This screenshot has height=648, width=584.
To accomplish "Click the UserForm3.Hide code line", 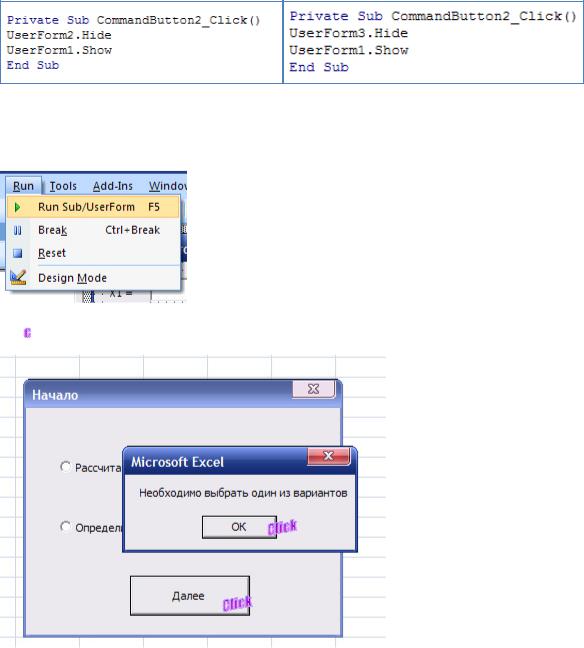I will point(348,33).
